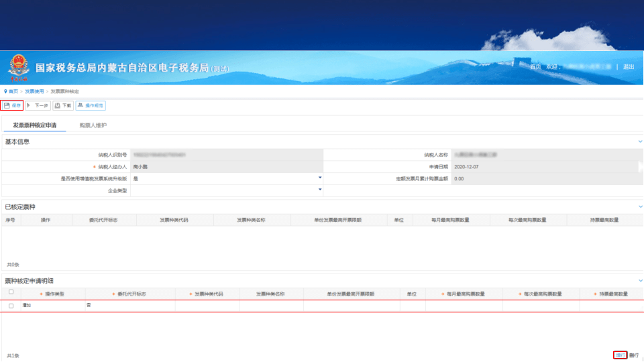The height and width of the screenshot is (362, 644).
Task: Check the 增加 row checkbox
Action: (x=11, y=306)
